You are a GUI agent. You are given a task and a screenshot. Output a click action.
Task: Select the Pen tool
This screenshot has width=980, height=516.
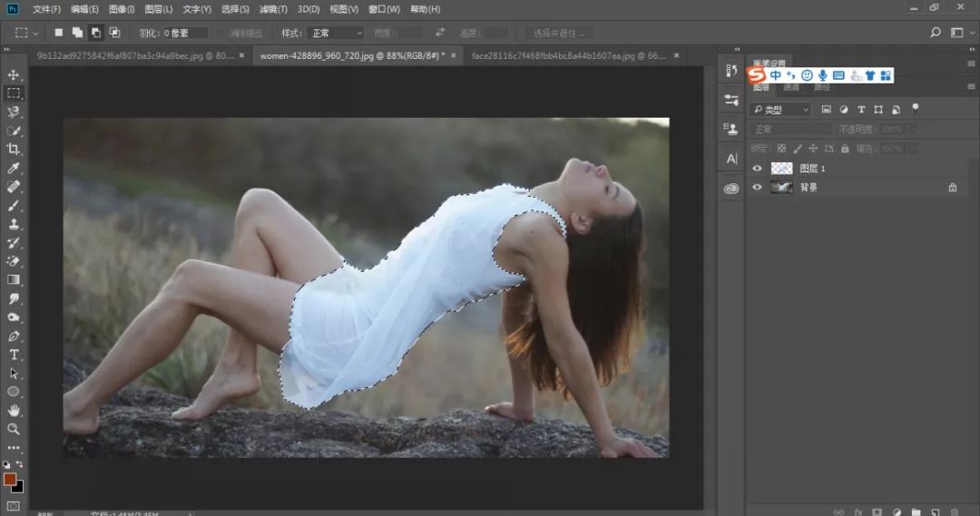tap(13, 336)
